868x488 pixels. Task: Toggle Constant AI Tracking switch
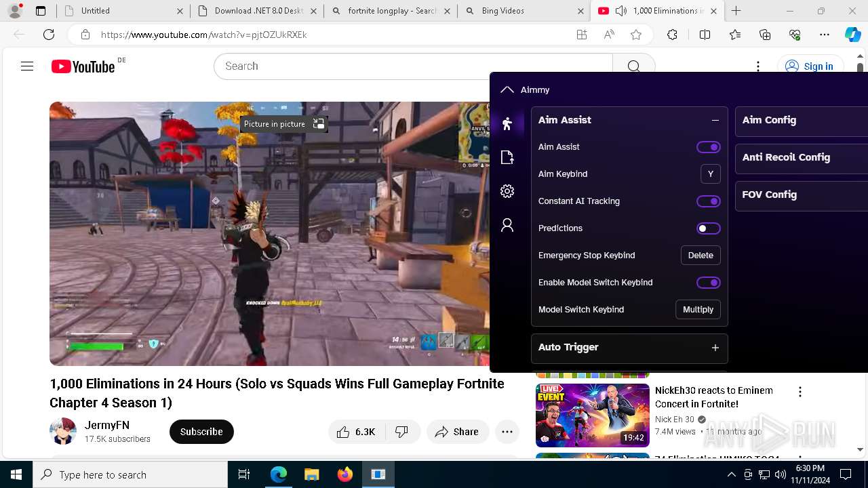pos(708,201)
